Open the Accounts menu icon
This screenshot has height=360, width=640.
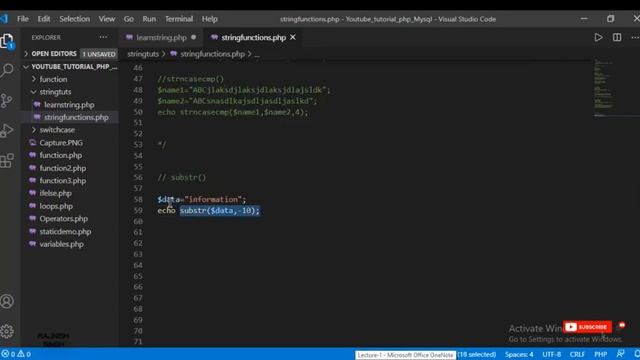[x=7, y=301]
